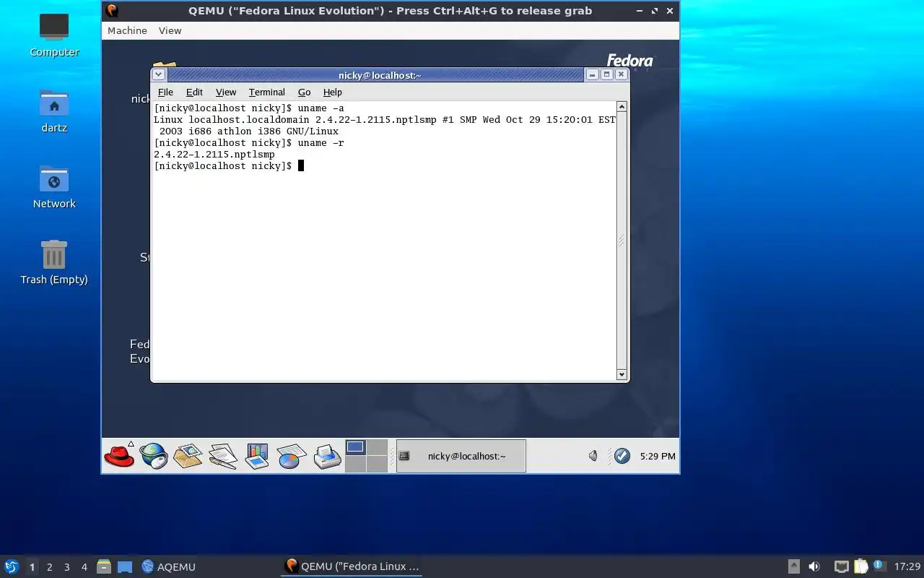The width and height of the screenshot is (924, 578).
Task: Launch the presentation chart icon
Action: pyautogui.click(x=257, y=456)
